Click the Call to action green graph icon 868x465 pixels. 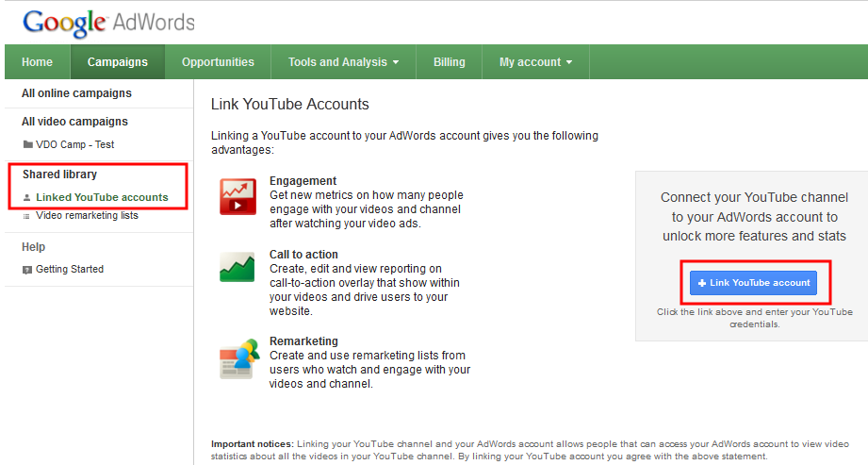click(x=237, y=267)
